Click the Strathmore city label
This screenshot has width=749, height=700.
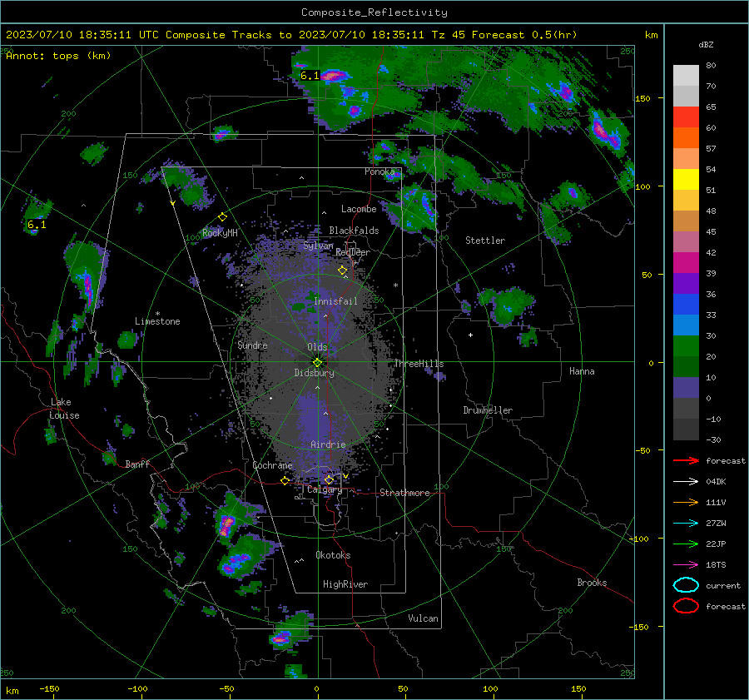(404, 493)
